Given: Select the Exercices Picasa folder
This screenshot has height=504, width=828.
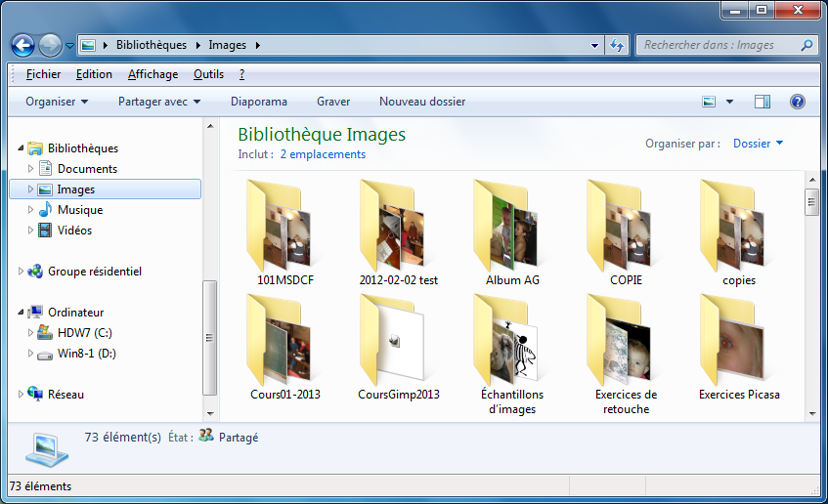Looking at the screenshot, I should (x=739, y=348).
